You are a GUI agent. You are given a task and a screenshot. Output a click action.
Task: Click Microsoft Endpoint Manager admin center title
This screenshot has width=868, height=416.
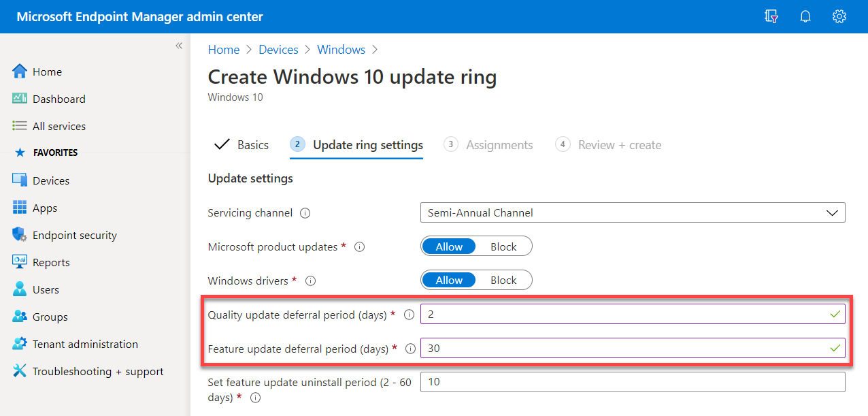coord(139,16)
